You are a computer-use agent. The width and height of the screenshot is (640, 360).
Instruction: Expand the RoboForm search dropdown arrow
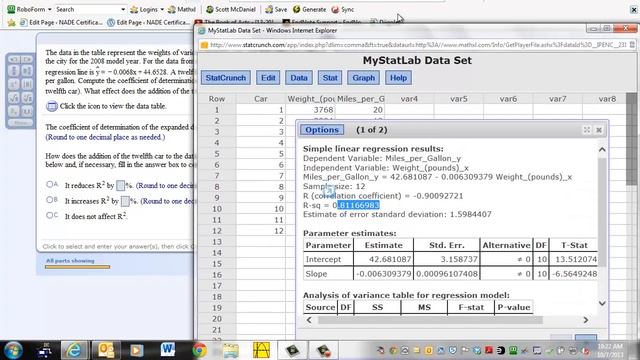click(123, 9)
